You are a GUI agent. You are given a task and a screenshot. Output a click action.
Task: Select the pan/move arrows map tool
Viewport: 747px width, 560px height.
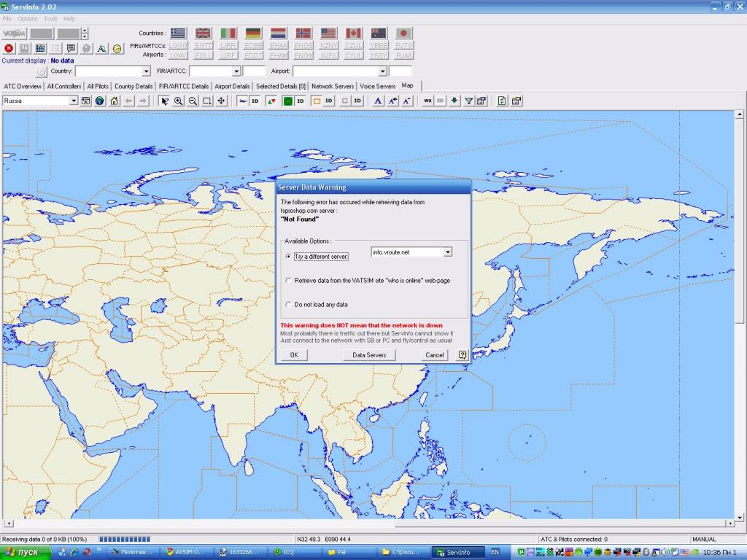click(x=222, y=101)
